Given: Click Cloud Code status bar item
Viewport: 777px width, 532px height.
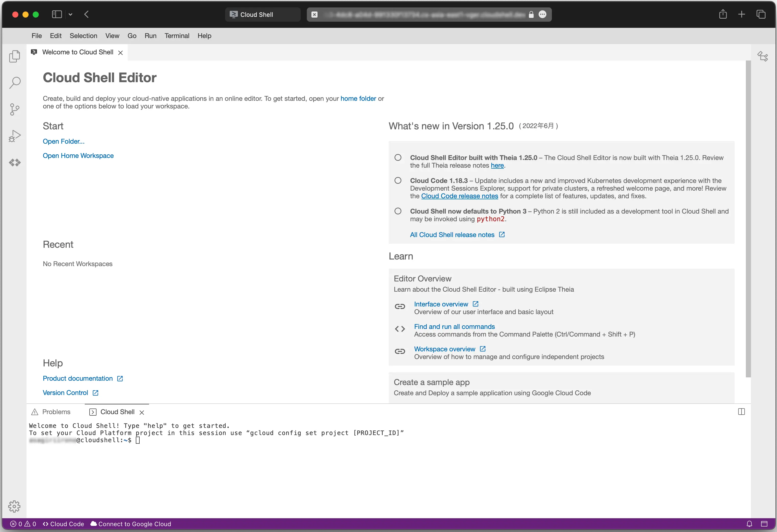Looking at the screenshot, I should point(63,524).
